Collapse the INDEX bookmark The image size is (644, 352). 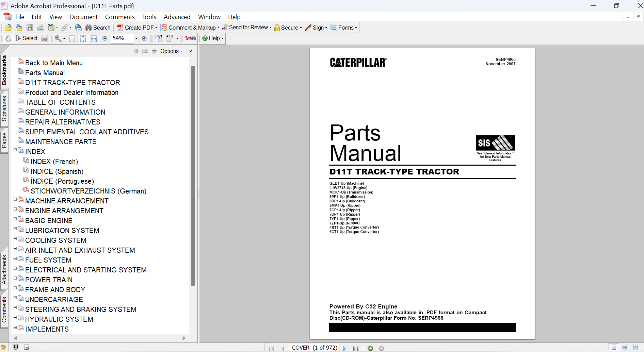(15, 150)
